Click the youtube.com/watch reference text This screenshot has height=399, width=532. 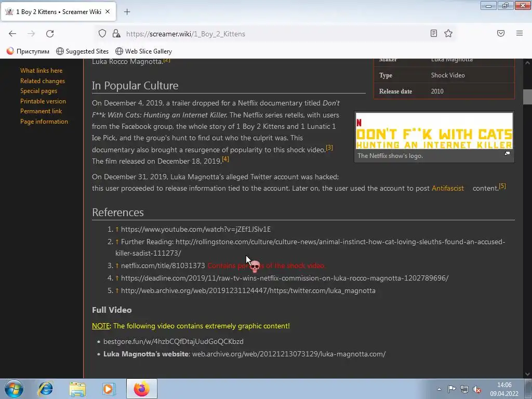pos(196,229)
